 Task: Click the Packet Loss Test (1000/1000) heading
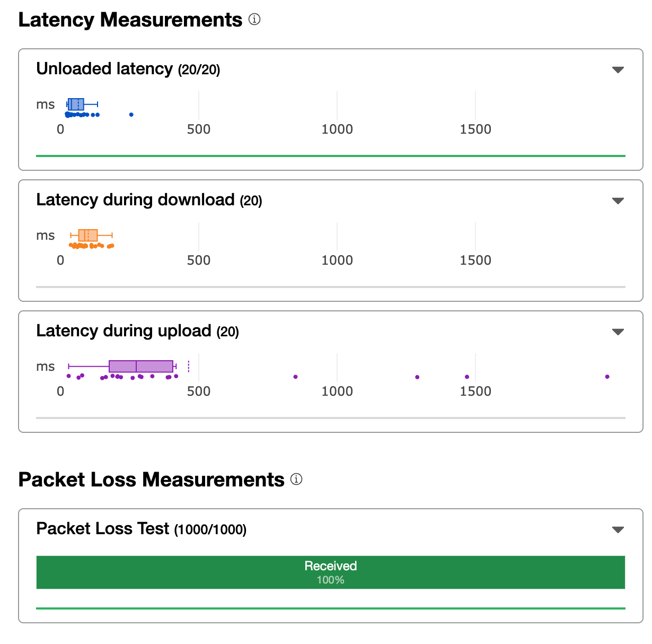click(x=142, y=529)
